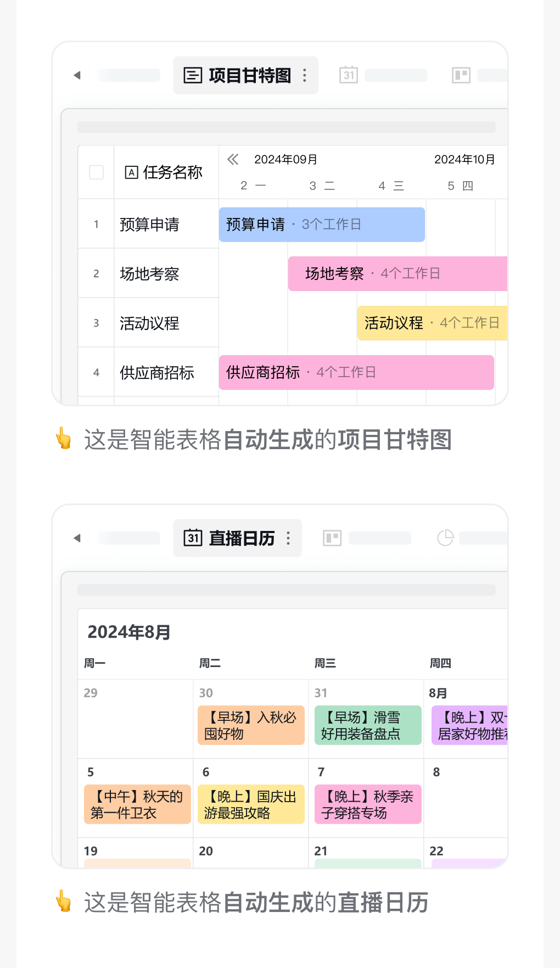Click the yellow 活动议程 gantt bar

pos(432,323)
